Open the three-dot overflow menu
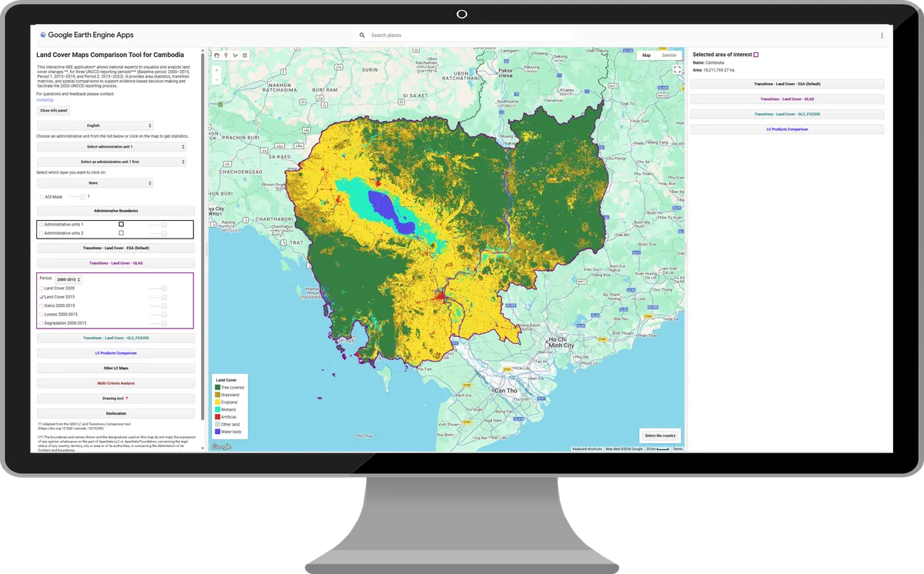The width and height of the screenshot is (924, 574). (x=882, y=35)
